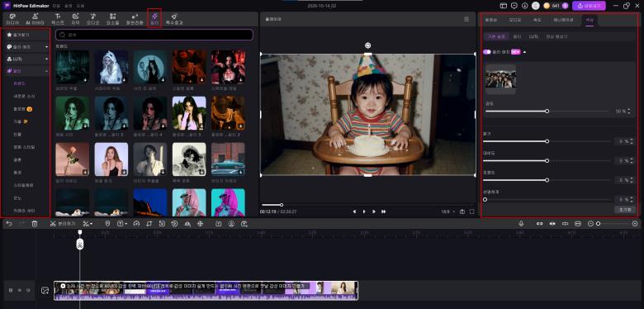Open the crop tool in timeline toolbar
The height and width of the screenshot is (309, 644).
[149, 224]
